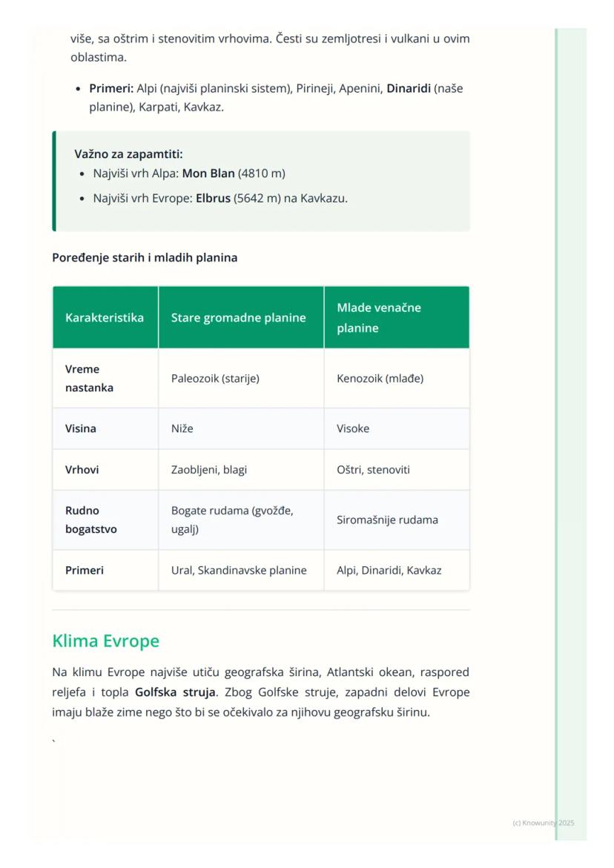Click the 'Oštri, stenoviti' cell
614x868 pixels.
[373, 470]
